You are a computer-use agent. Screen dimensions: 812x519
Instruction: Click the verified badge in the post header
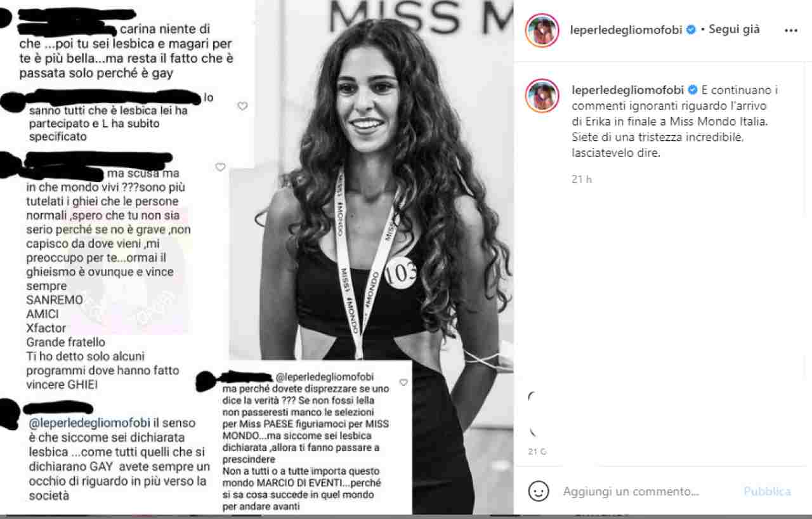tap(691, 30)
